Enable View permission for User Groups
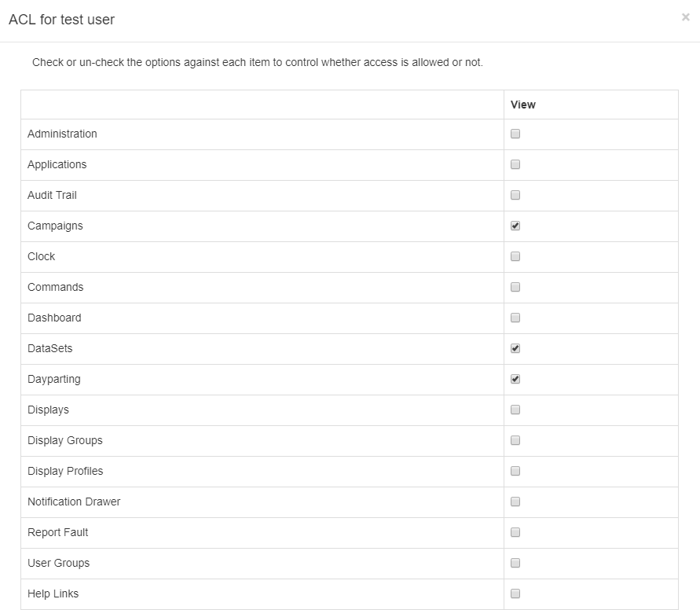This screenshot has height=610, width=700. 515,563
